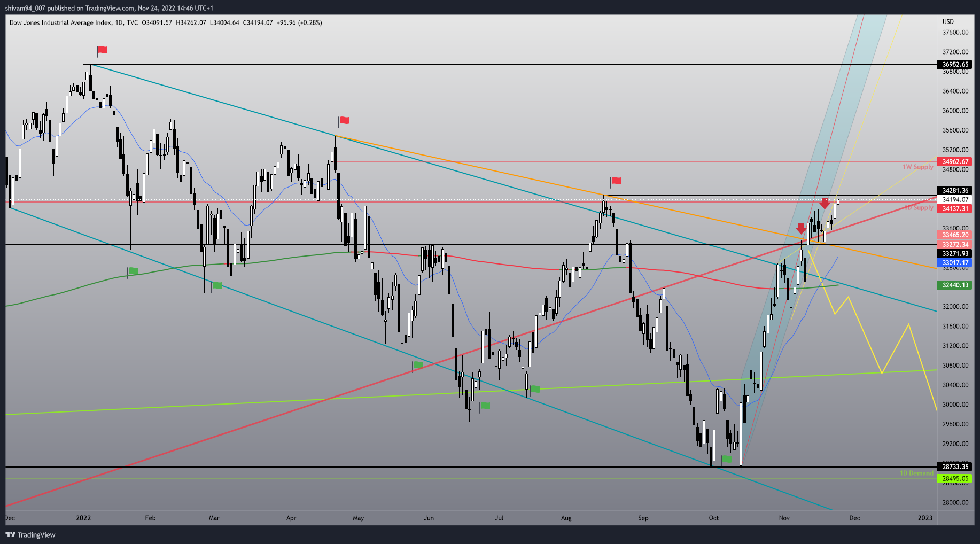
Task: Click the green 32440.13 price label
Action: click(x=955, y=285)
